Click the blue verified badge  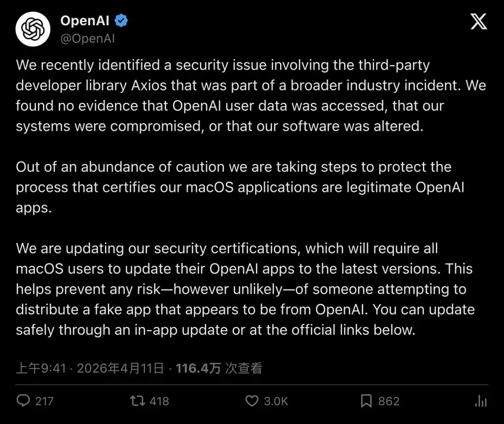tap(122, 21)
